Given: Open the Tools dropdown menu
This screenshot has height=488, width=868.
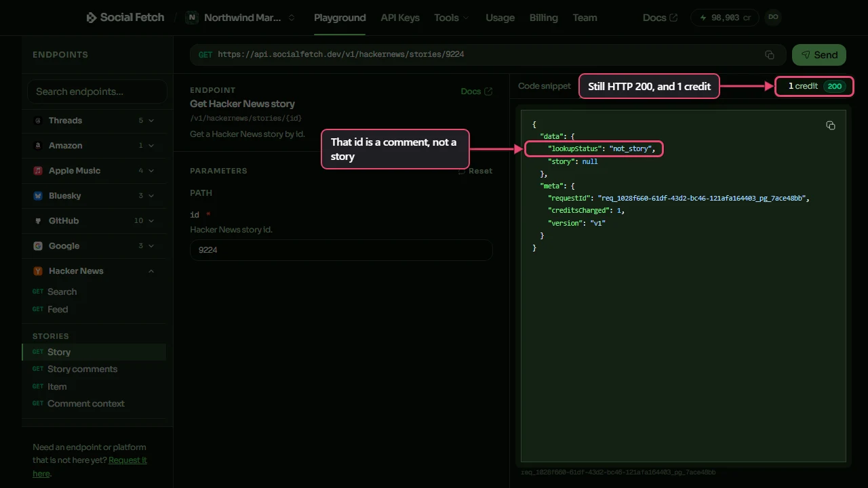Looking at the screenshot, I should pyautogui.click(x=452, y=18).
